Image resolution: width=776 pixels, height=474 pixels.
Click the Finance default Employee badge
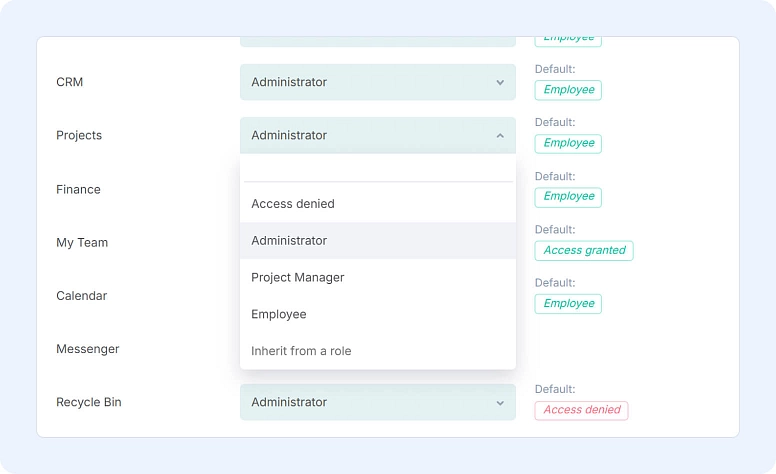(568, 197)
